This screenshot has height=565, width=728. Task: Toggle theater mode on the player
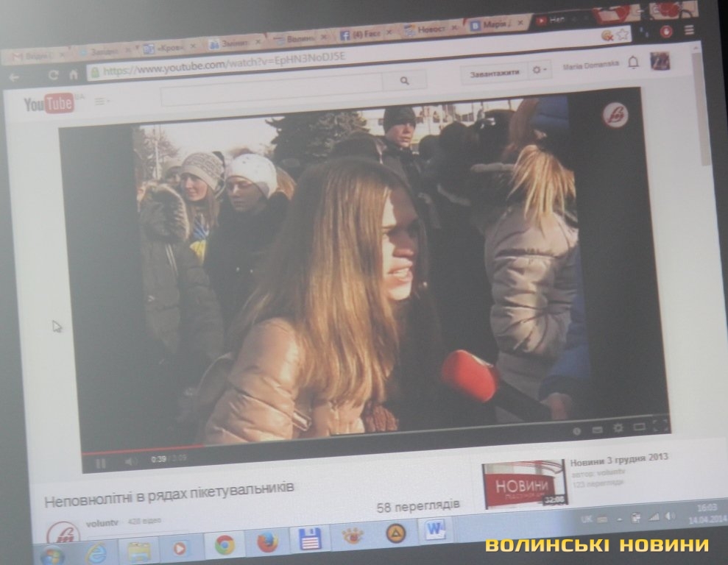point(639,427)
